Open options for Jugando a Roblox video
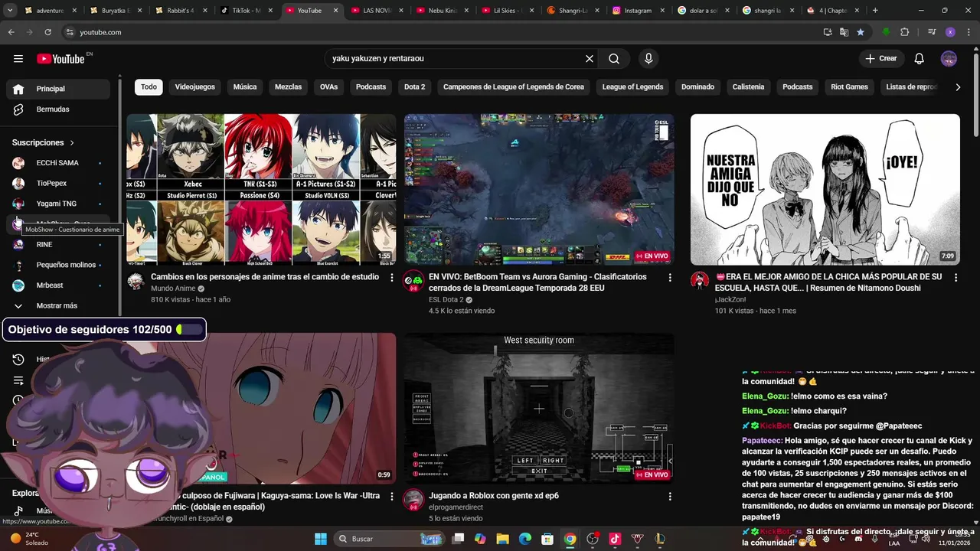 click(670, 497)
